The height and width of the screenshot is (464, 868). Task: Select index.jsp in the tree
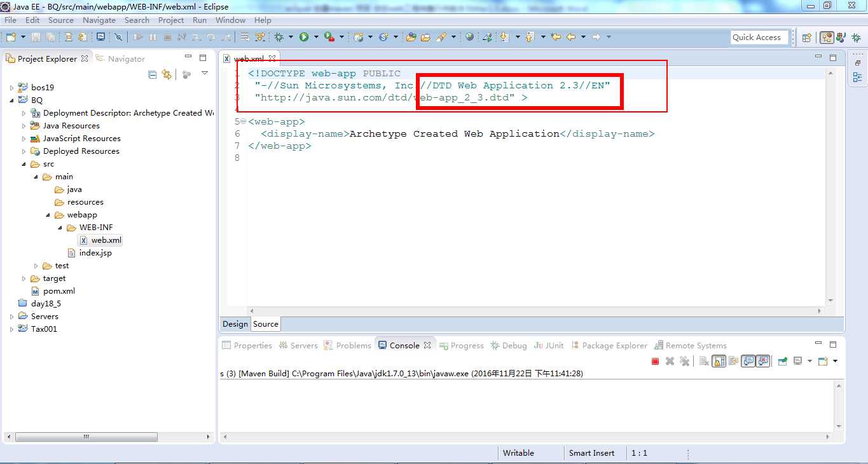tap(89, 253)
